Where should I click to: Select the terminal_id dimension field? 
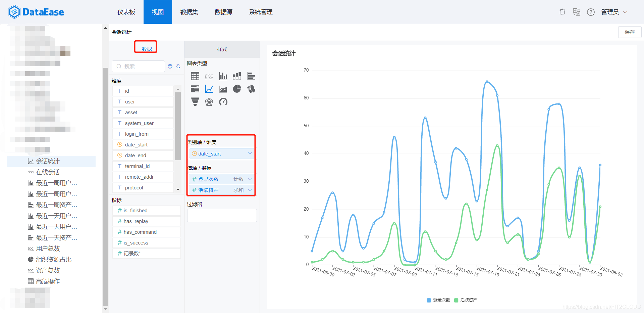click(x=143, y=166)
